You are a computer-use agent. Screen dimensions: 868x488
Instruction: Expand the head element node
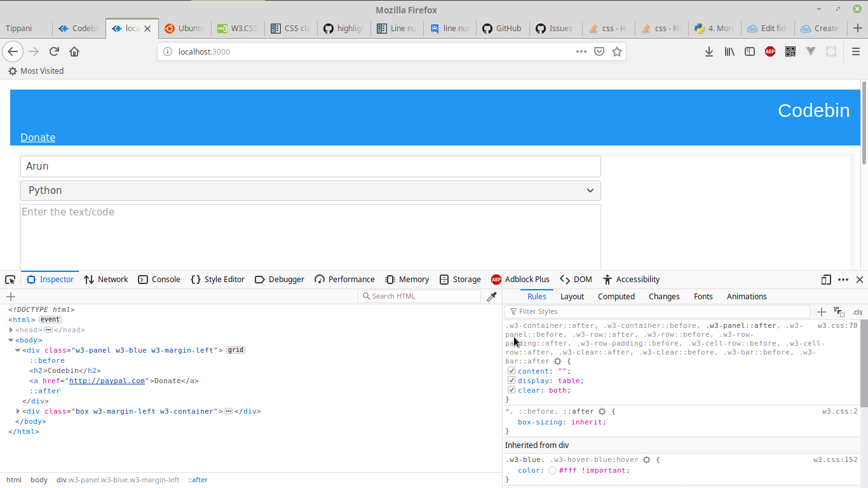(x=11, y=330)
